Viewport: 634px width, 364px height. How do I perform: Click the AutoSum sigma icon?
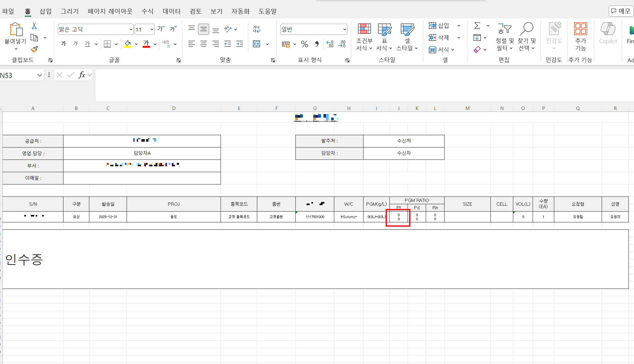coord(477,26)
